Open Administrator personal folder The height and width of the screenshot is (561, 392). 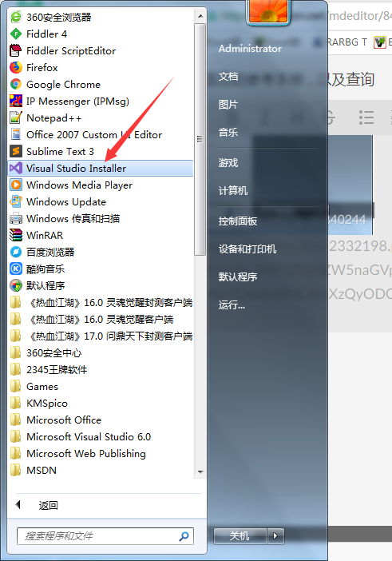(250, 48)
